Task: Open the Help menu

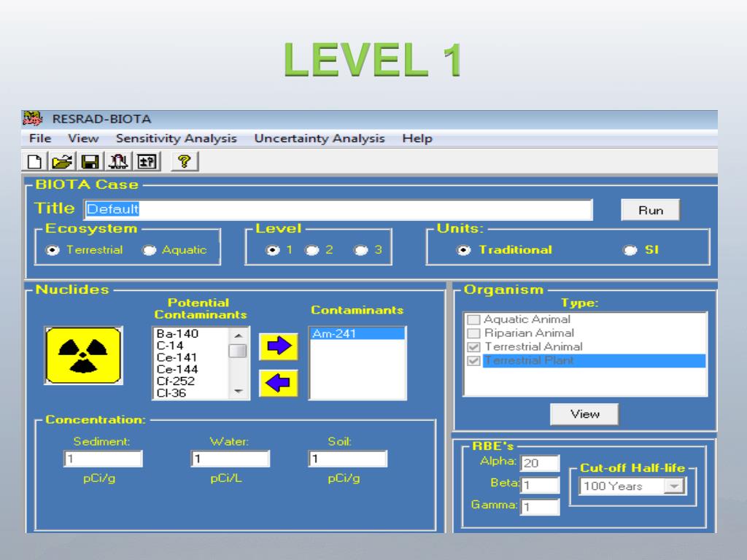Action: (x=417, y=139)
